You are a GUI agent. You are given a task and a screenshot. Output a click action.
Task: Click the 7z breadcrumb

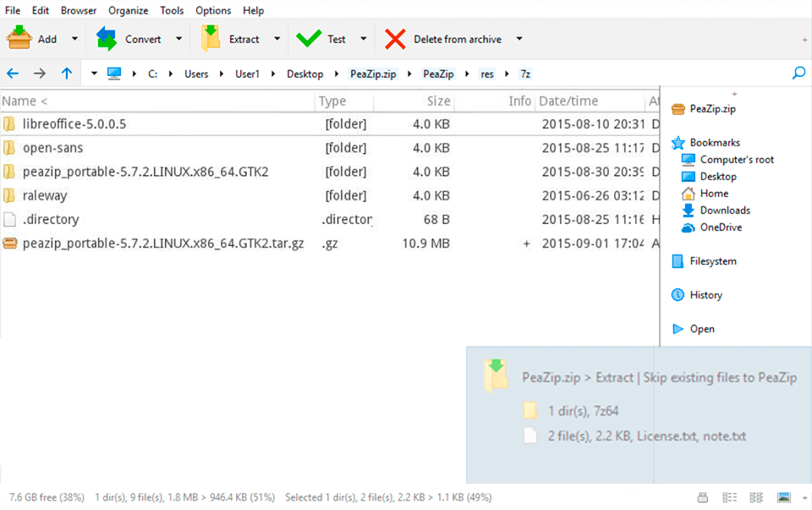(525, 74)
